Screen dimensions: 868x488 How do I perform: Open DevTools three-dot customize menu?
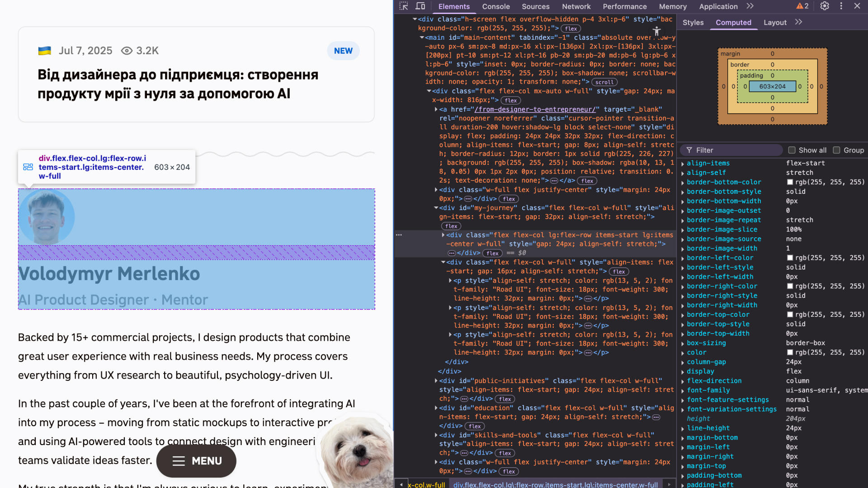coord(841,6)
